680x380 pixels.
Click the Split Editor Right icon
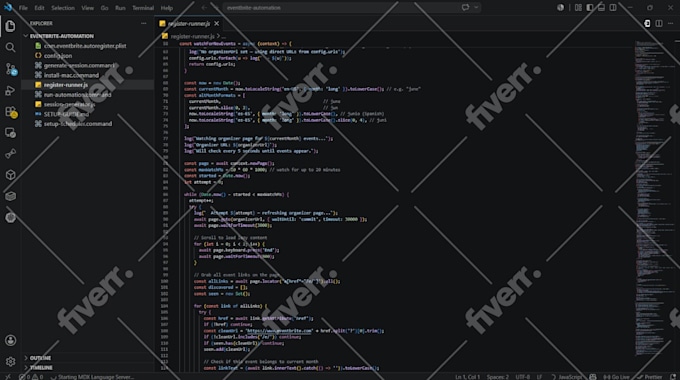click(659, 23)
